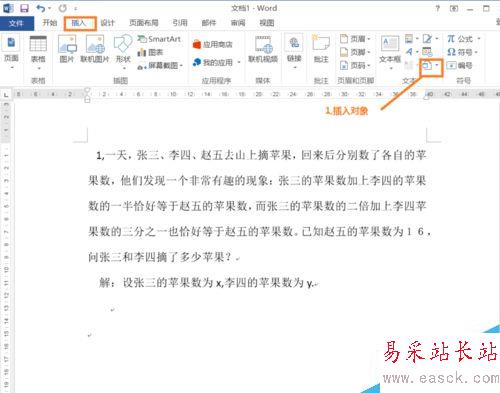Select the 插入 (Insert) tab
Screen dimensions: 500x393
pos(80,23)
